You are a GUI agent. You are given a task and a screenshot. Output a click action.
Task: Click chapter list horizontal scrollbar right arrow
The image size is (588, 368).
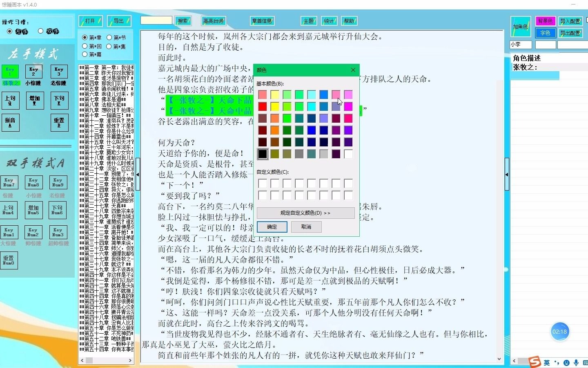pos(130,360)
